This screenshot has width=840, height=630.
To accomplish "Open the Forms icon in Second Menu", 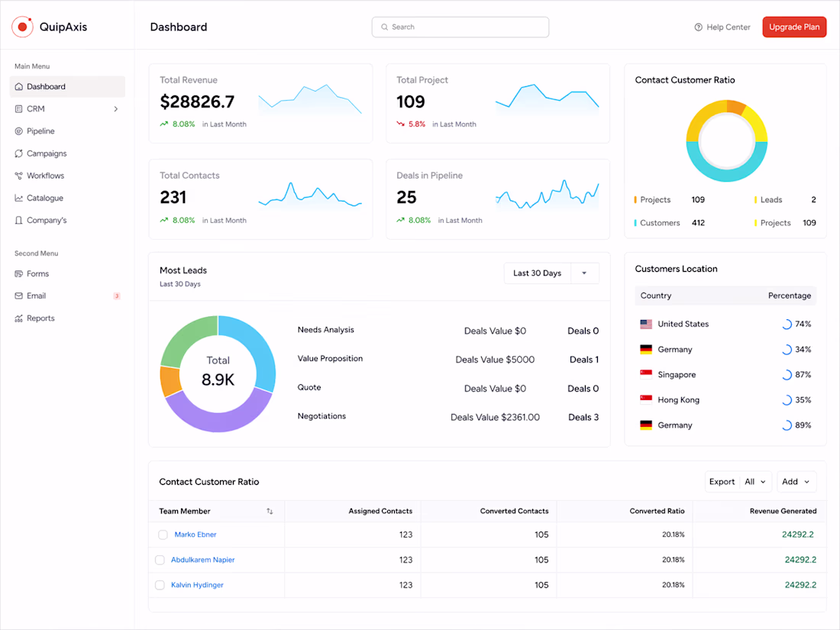I will (19, 273).
